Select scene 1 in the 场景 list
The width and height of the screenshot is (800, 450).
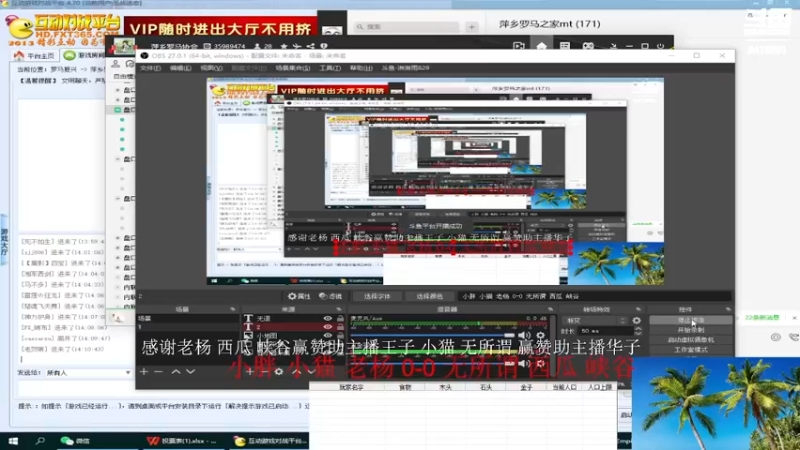coord(187,327)
